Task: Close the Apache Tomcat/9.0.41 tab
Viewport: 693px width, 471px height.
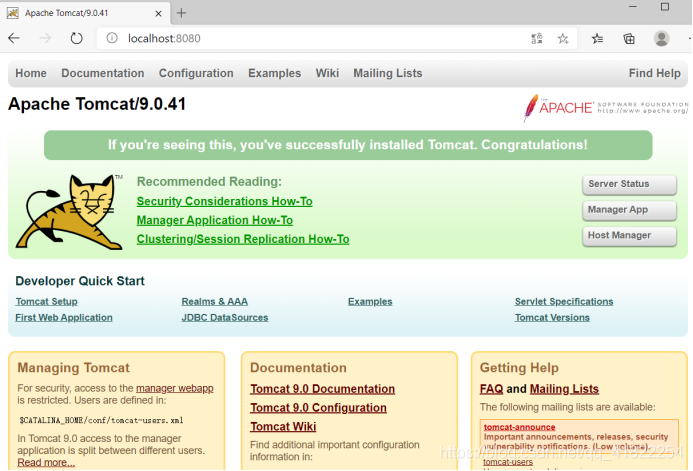Action: (x=158, y=13)
